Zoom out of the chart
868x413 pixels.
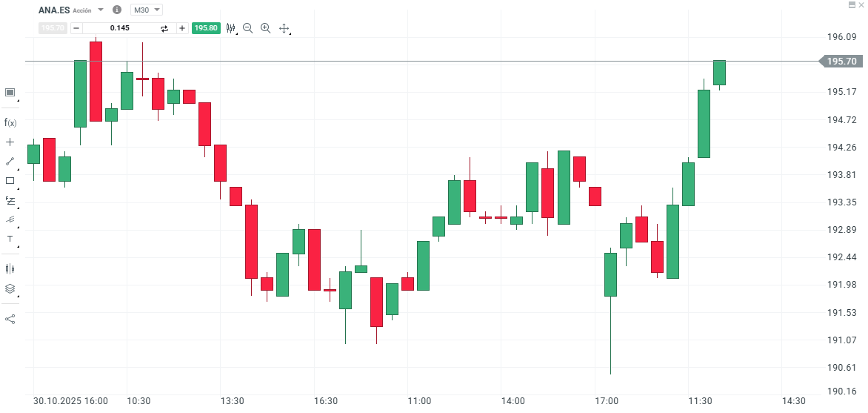[247, 28]
